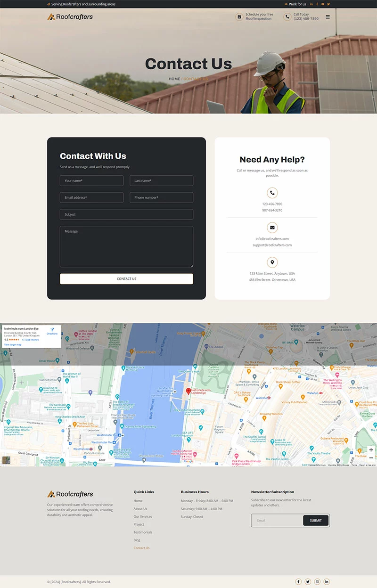The image size is (377, 588).
Task: Click the calendar Schedule Inspection icon
Action: pos(239,17)
